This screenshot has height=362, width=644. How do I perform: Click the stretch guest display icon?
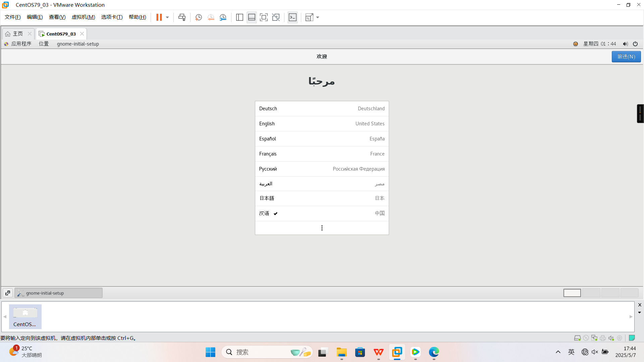tap(309, 17)
